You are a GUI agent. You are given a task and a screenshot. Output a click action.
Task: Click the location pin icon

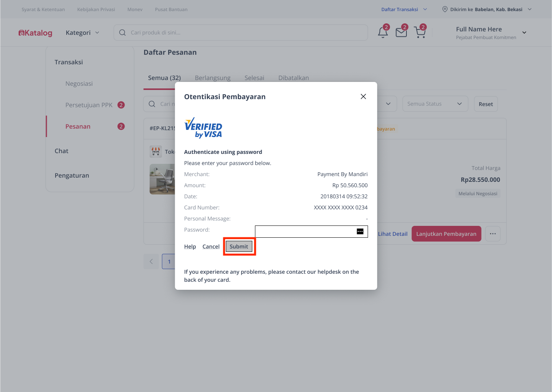tap(445, 9)
